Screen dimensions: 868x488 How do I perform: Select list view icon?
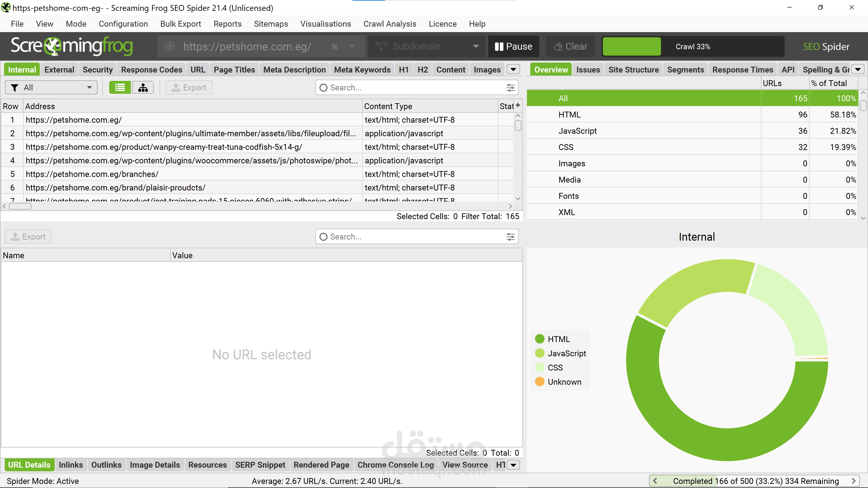(x=120, y=88)
